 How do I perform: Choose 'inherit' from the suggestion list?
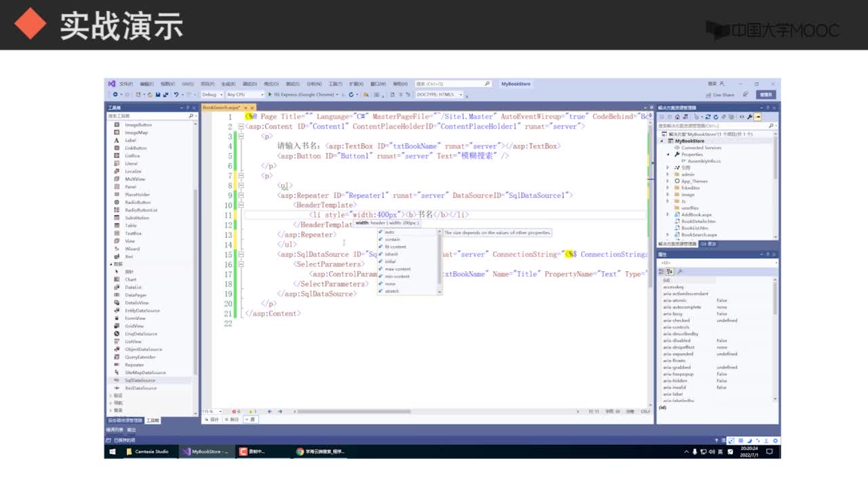point(391,254)
